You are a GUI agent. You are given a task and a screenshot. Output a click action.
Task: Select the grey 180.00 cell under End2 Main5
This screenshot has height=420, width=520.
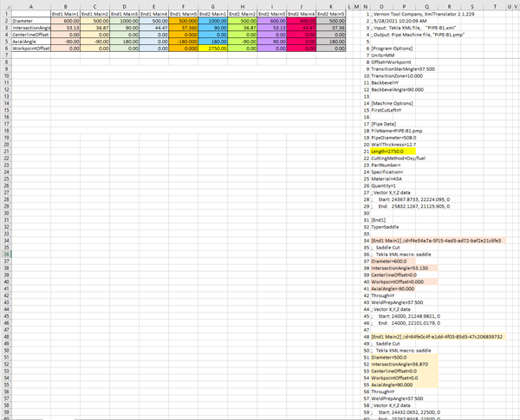[x=331, y=42]
